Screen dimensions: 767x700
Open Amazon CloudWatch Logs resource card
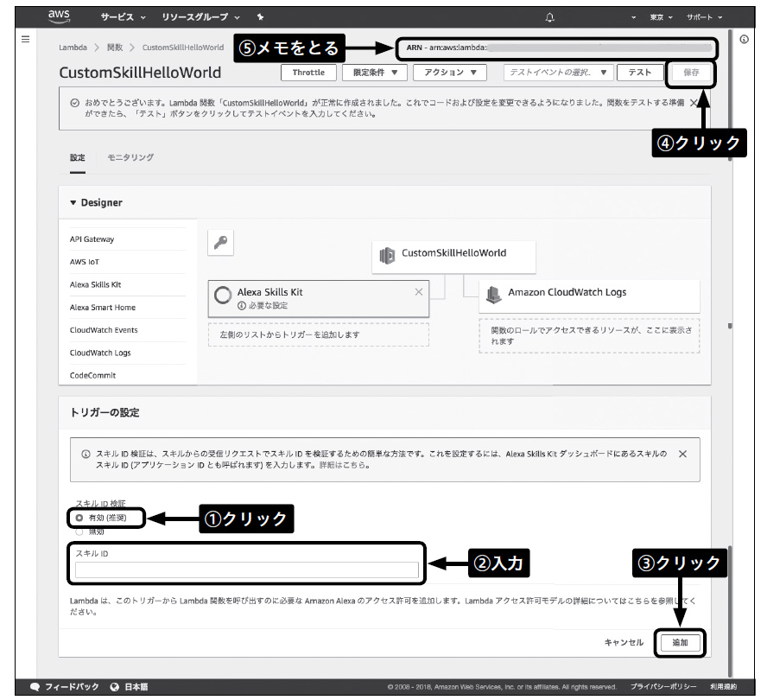coord(589,296)
